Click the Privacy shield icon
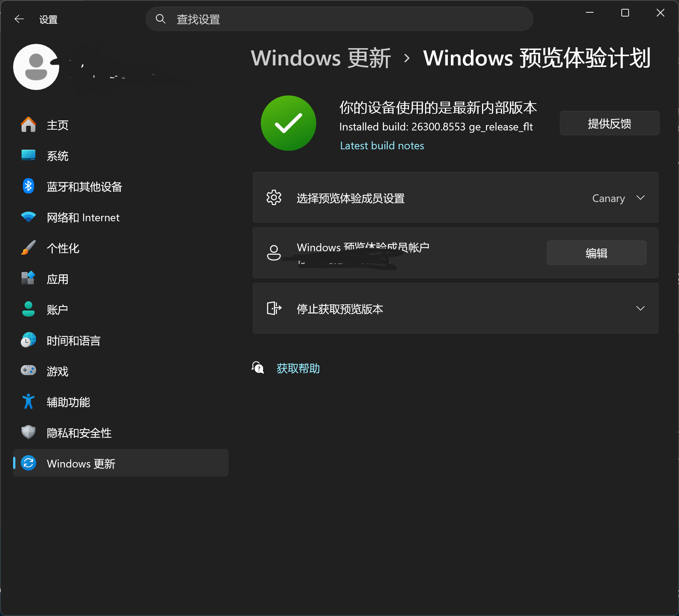679x616 pixels. 28,432
